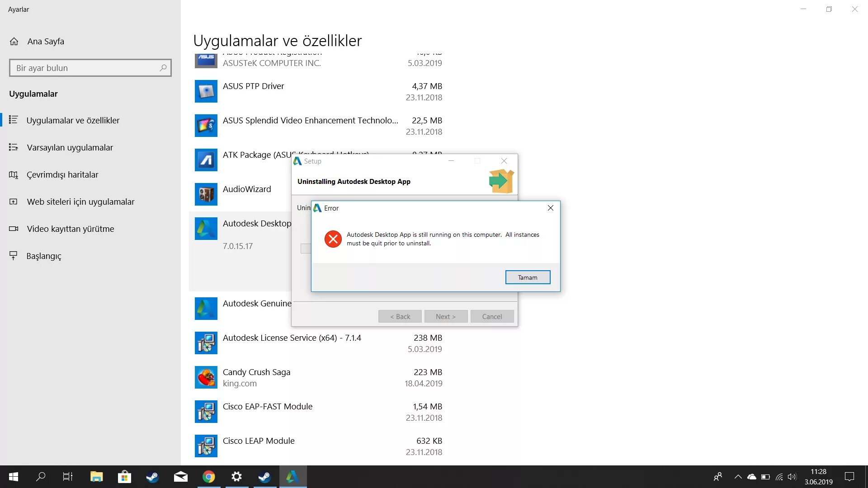This screenshot has height=488, width=868.
Task: Click Cisco LEAP Module installer icon
Action: [206, 446]
